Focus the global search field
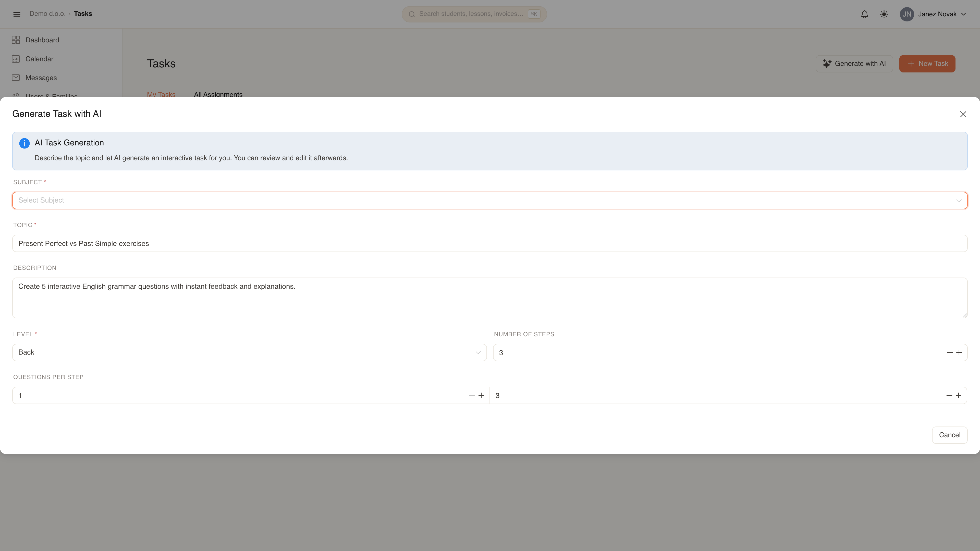This screenshot has width=980, height=551. click(474, 14)
